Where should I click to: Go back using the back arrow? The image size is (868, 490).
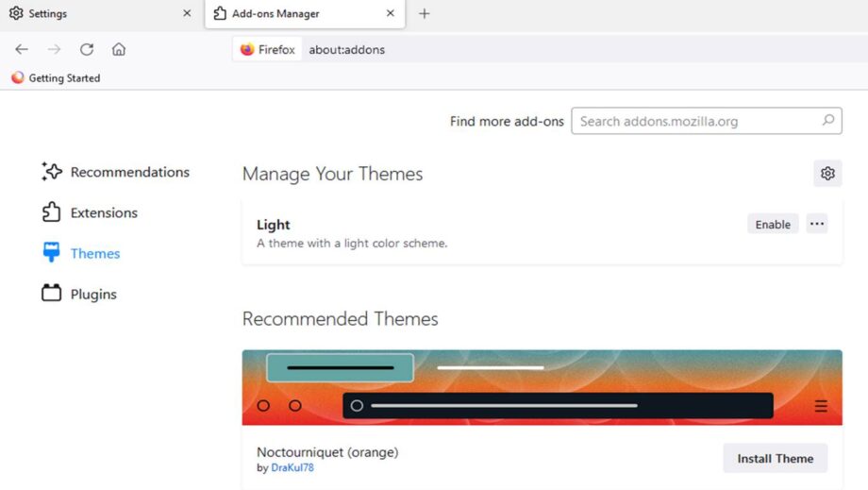[x=22, y=49]
